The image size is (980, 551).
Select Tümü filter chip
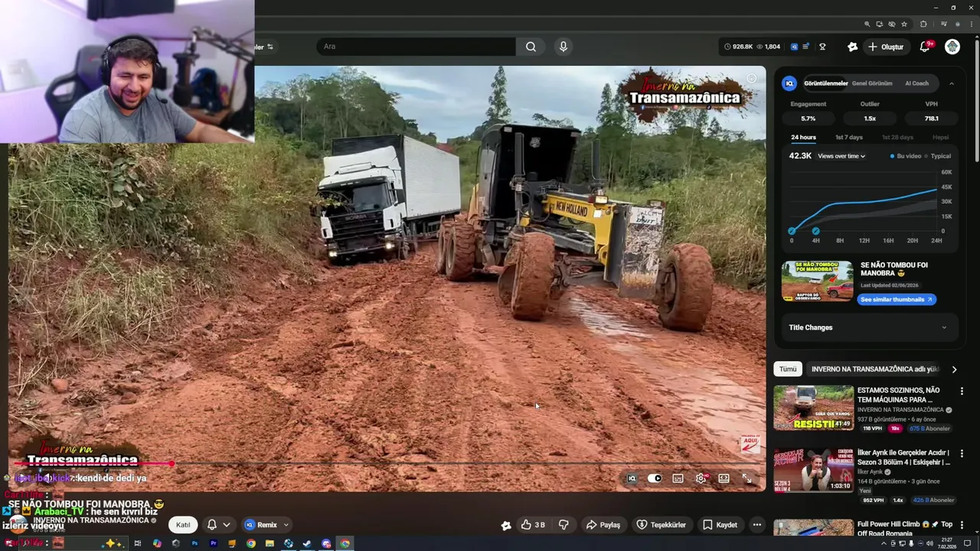pos(788,369)
